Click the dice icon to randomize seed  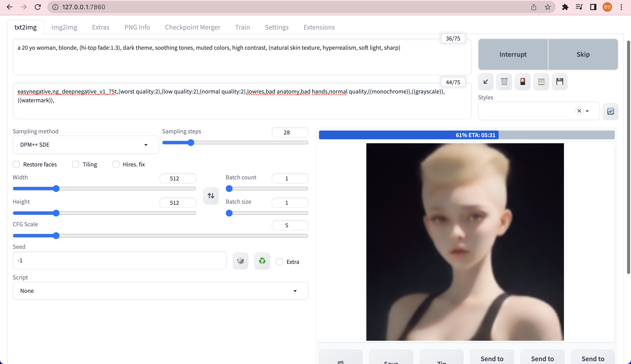click(x=240, y=261)
